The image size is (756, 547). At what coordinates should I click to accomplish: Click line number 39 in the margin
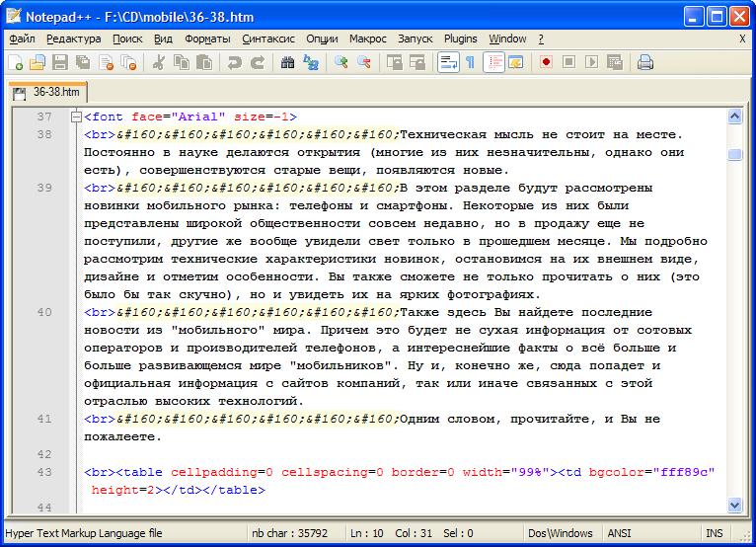click(44, 188)
